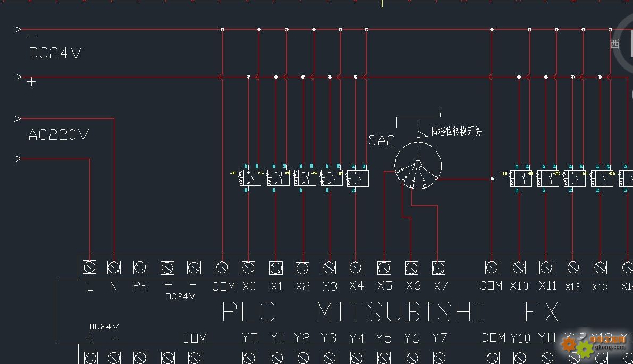Select the DC24V + terminal screw beside PE
The width and height of the screenshot is (633, 364).
167,267
